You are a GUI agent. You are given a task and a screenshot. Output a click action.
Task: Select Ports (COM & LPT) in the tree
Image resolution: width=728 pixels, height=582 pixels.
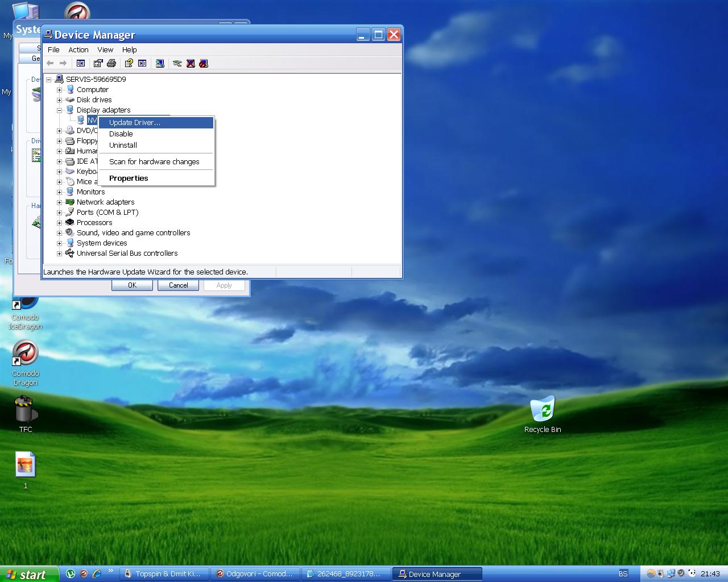[x=107, y=212]
